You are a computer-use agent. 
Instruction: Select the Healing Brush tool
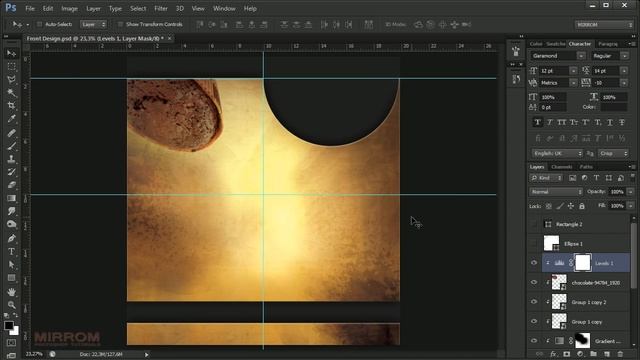[x=11, y=133]
